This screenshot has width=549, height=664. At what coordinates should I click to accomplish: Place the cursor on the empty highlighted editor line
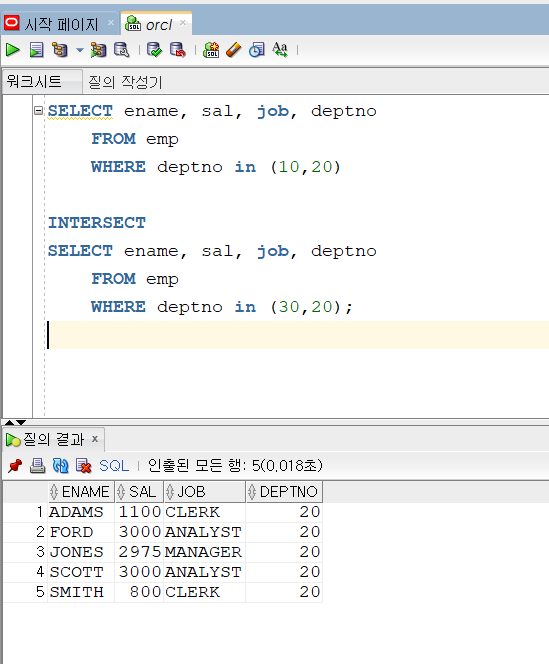point(297,335)
